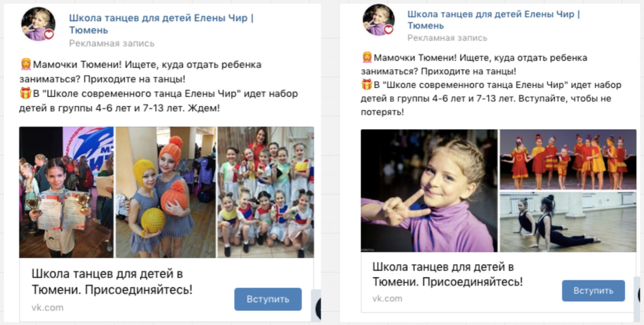644x325 pixels.
Task: Open stage photo of dancers in red dresses
Action: tap(568, 160)
